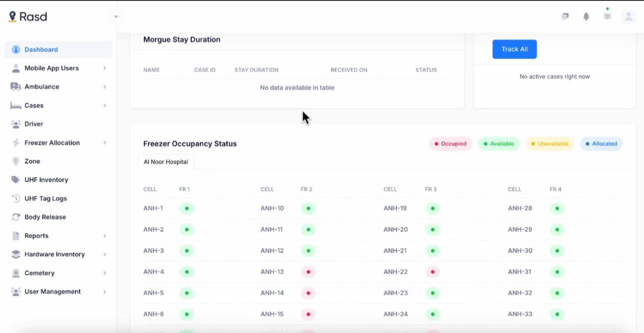644x333 pixels.
Task: Click the Zone location pin icon
Action: click(15, 161)
